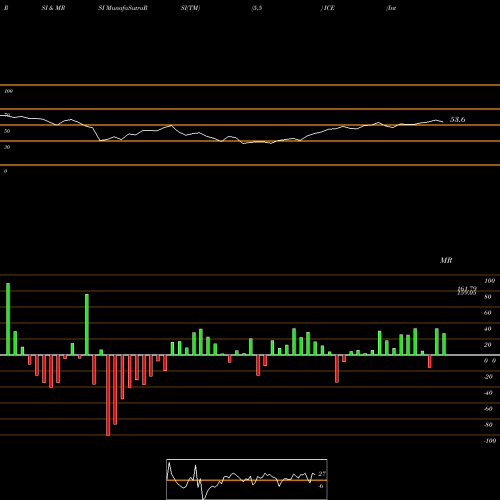This screenshot has height=500, width=500.
Task: Click the -6 value in the mini chart
Action: [321, 486]
